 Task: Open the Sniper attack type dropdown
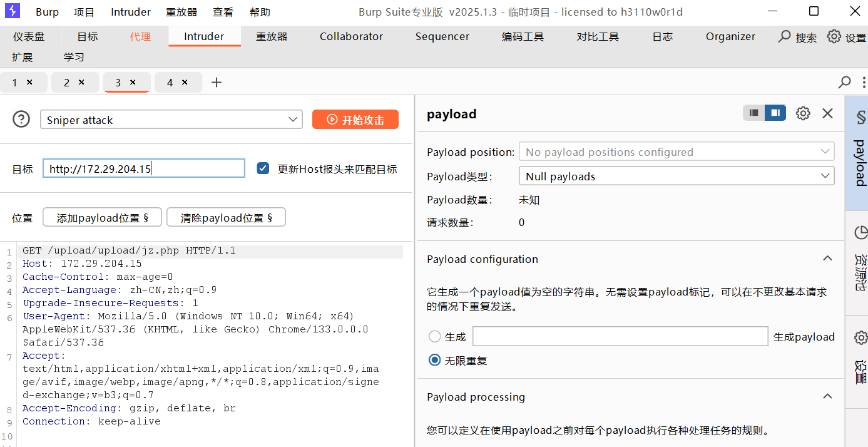(171, 120)
